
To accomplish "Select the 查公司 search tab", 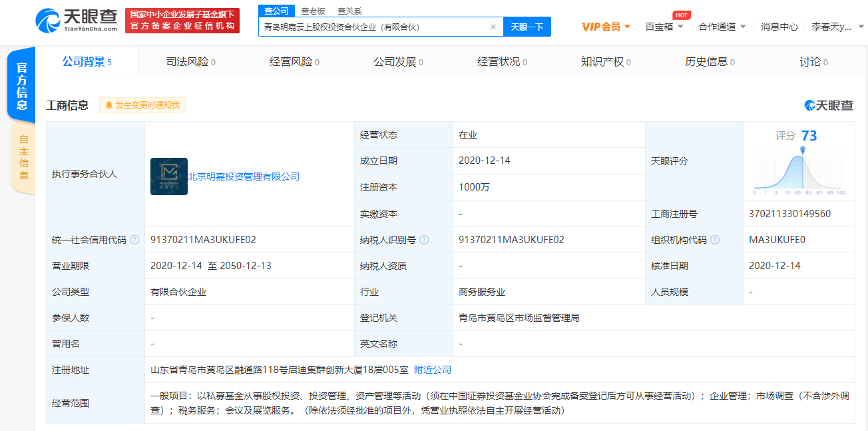I will pos(276,11).
